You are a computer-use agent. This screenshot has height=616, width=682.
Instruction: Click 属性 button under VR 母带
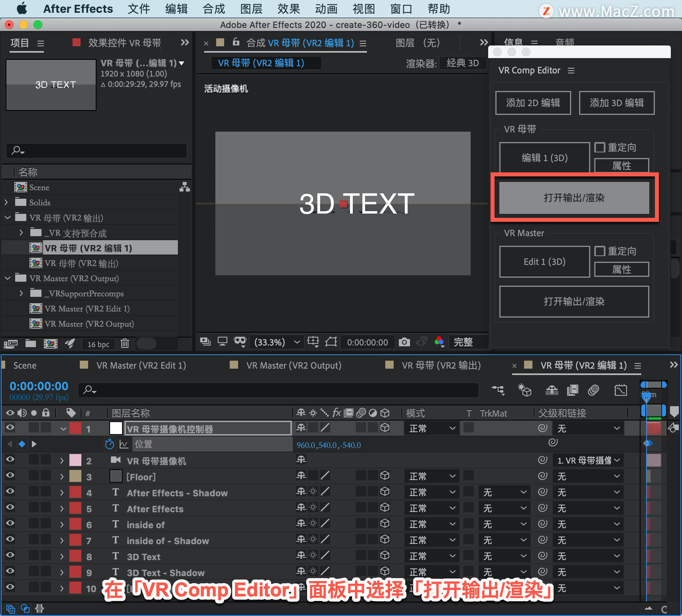point(621,166)
